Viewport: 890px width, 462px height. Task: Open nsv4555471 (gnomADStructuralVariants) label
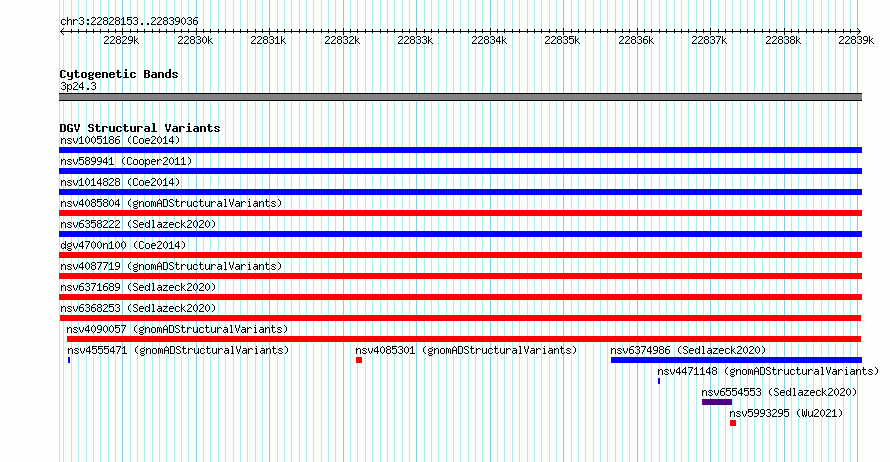pyautogui.click(x=178, y=350)
